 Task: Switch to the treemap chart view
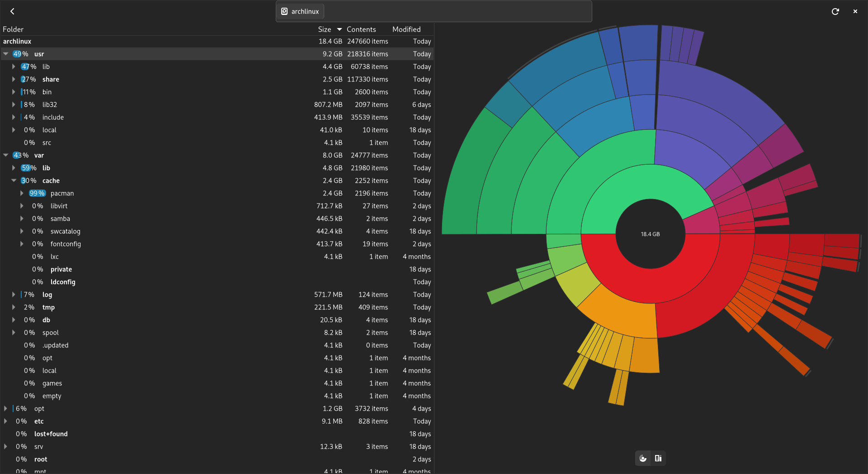pos(658,459)
